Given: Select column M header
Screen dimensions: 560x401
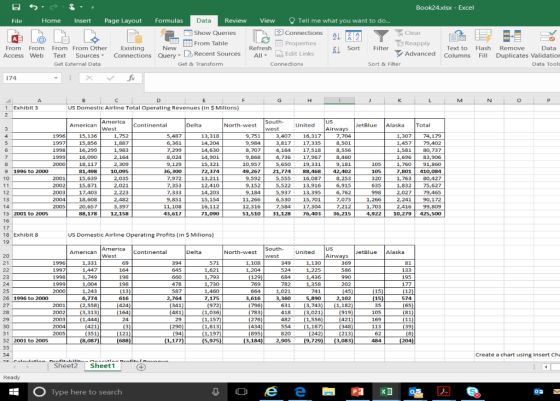Looking at the screenshot, I should coord(459,101).
